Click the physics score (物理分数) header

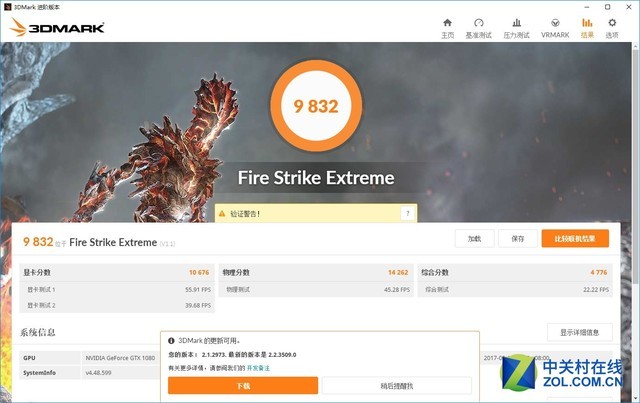(236, 272)
